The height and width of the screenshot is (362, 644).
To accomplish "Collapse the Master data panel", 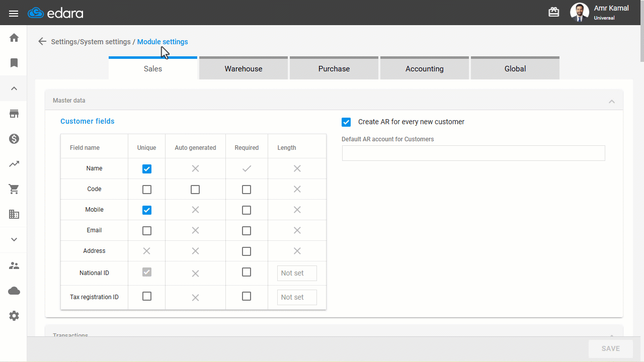I will (x=612, y=101).
